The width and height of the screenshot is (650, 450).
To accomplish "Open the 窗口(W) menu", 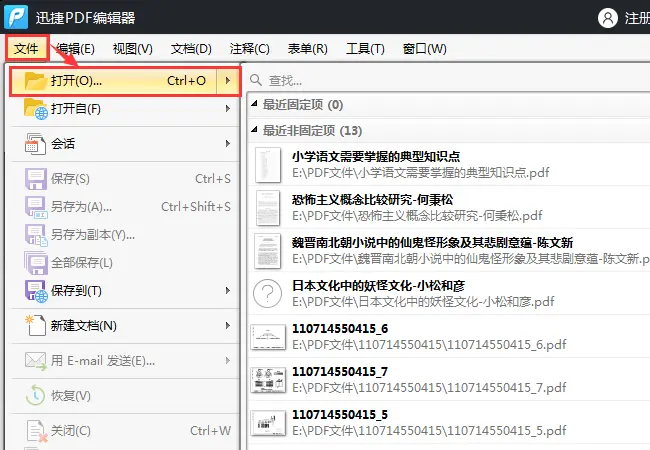I will 424,49.
